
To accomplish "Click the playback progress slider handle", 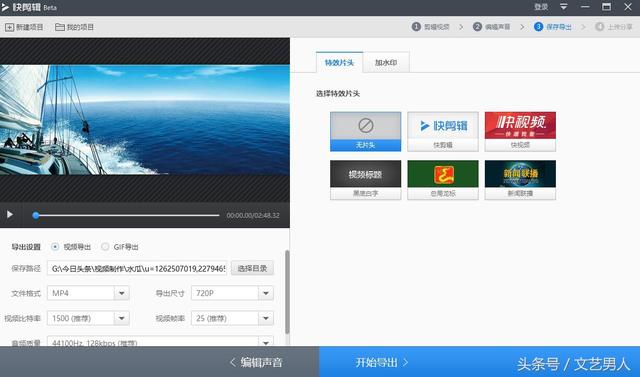I will pyautogui.click(x=36, y=215).
